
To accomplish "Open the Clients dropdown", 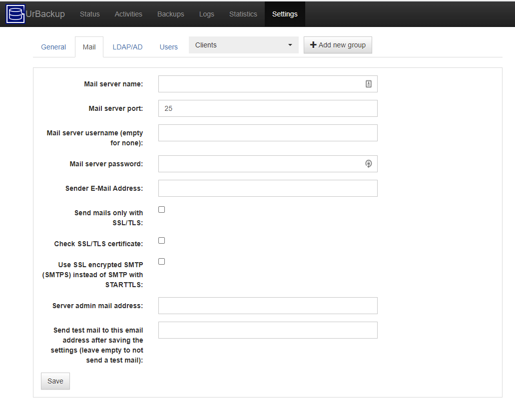I will tap(243, 45).
